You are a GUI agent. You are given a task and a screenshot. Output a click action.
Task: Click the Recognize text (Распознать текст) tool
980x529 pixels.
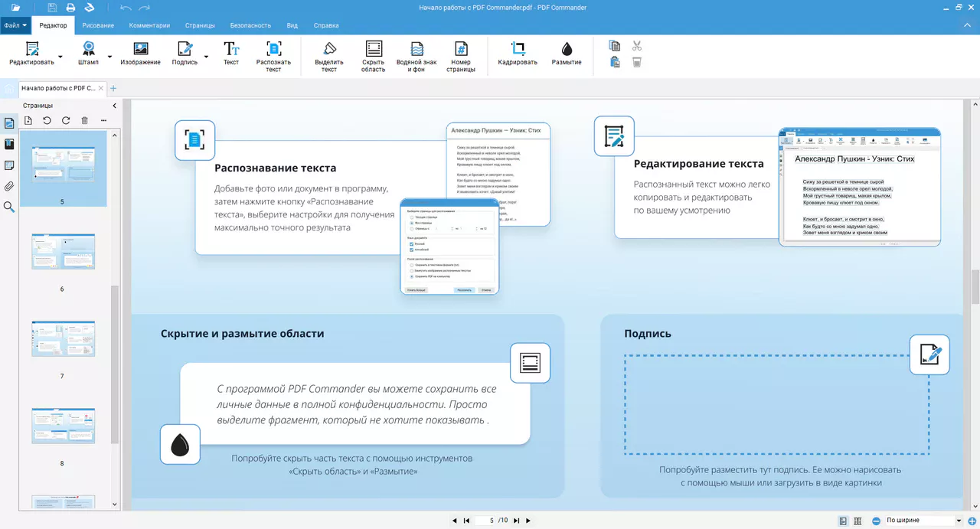coord(273,56)
